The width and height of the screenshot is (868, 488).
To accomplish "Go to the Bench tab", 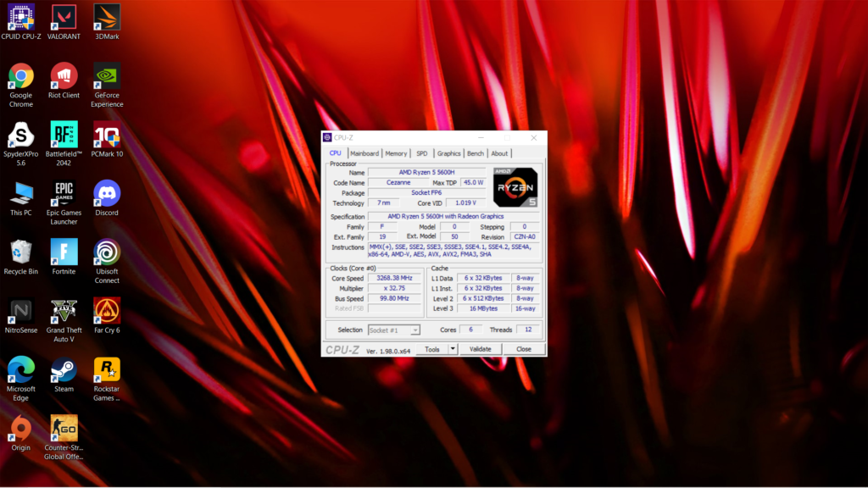I will [x=475, y=153].
